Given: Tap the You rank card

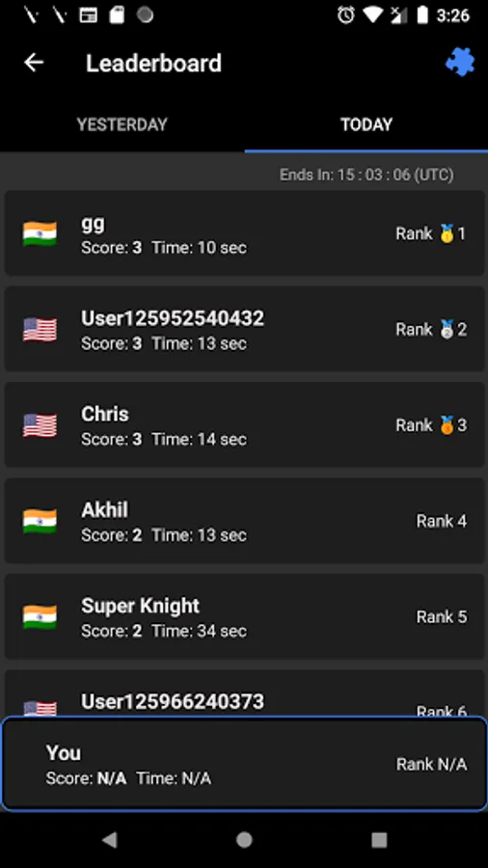Looking at the screenshot, I should (x=244, y=764).
